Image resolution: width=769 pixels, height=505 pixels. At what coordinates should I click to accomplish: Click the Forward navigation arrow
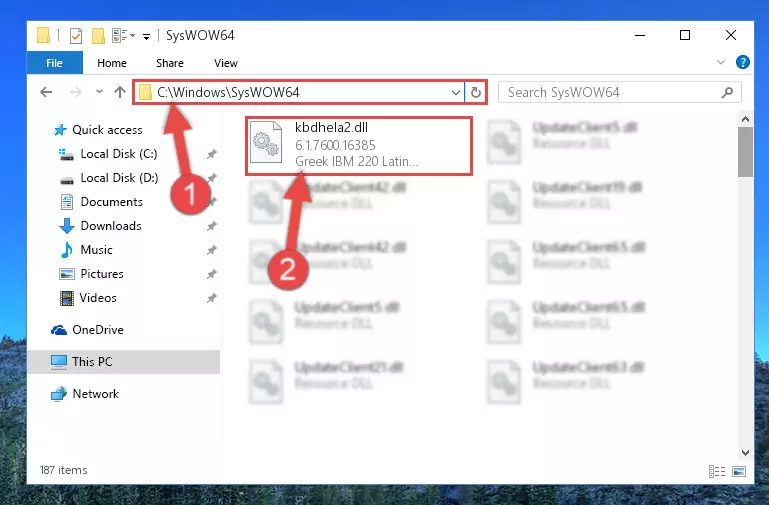pyautogui.click(x=76, y=92)
